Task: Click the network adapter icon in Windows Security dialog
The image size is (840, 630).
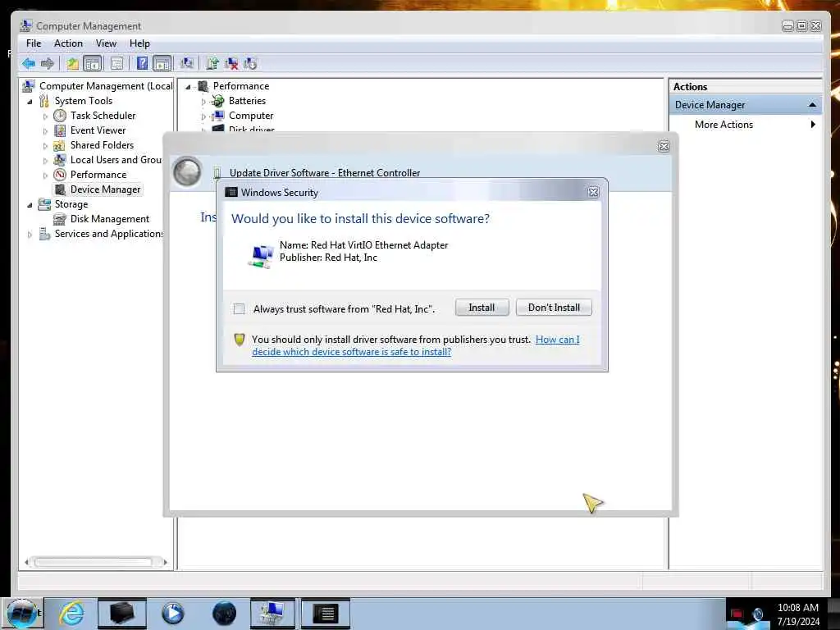Action: click(x=262, y=255)
